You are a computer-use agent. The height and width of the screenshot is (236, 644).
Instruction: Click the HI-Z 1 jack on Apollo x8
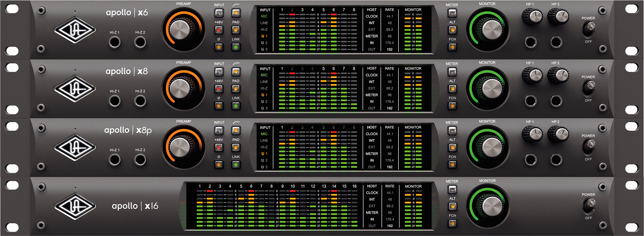(115, 101)
